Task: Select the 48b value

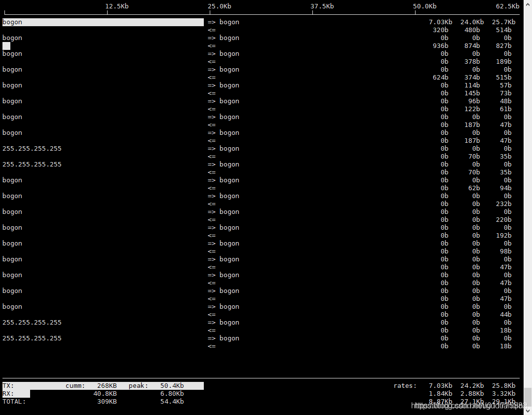Action: click(x=505, y=101)
